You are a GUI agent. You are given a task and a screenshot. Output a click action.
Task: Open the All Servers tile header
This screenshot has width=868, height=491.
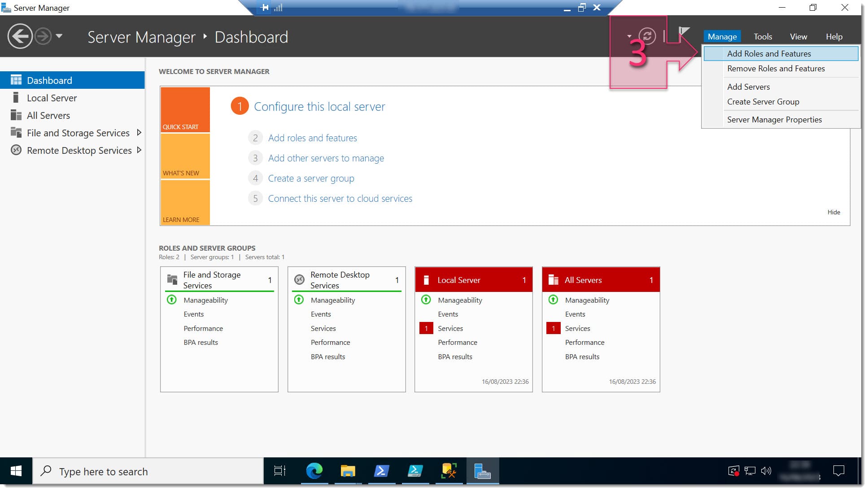click(x=601, y=280)
